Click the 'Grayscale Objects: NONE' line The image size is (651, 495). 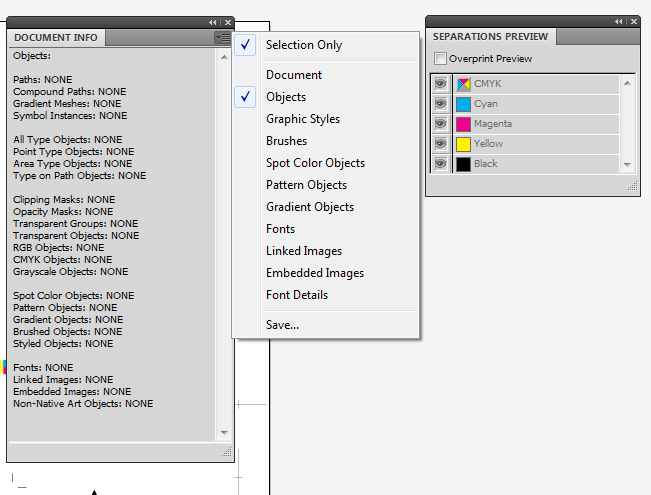[x=70, y=272]
